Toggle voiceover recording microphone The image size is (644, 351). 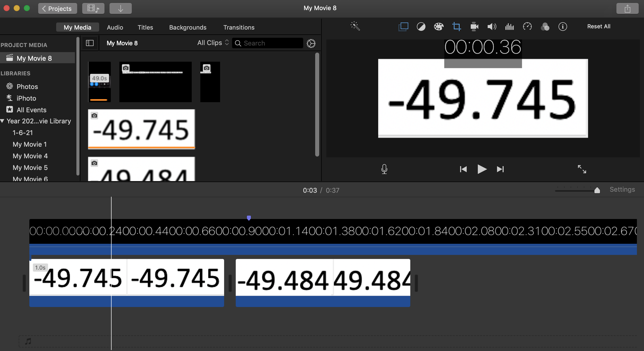(x=384, y=169)
